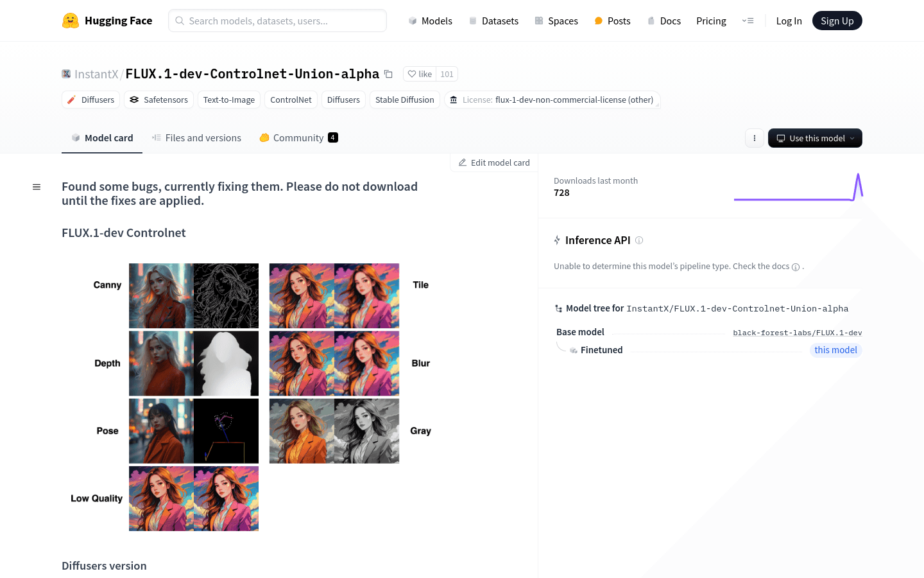Like the model with the like button
Screen dimensions: 924x578
[420, 74]
